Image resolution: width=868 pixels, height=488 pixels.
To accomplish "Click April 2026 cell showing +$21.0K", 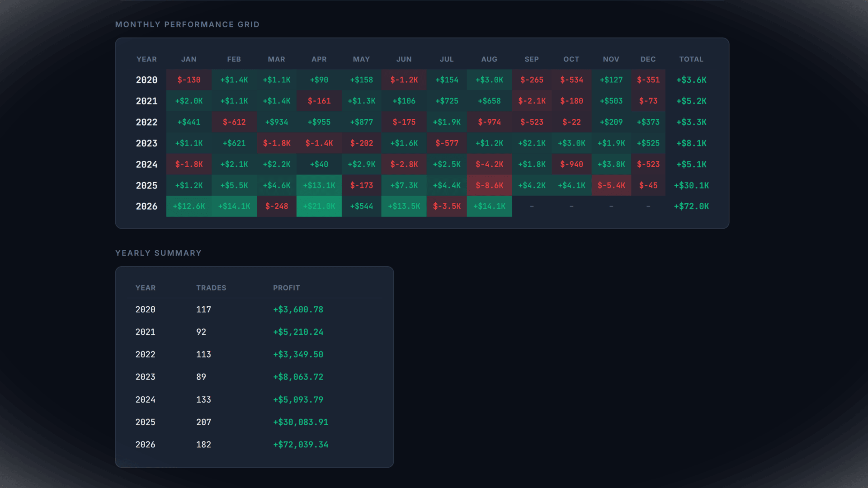I will 319,206.
